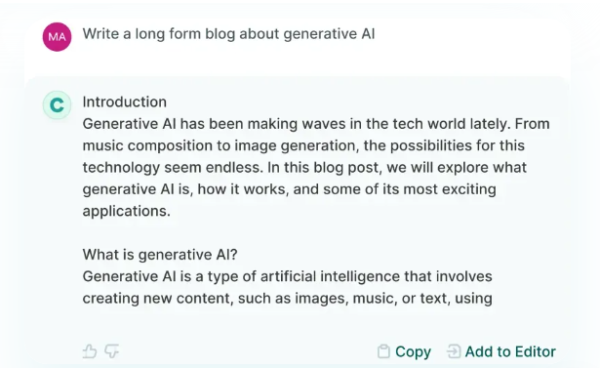Viewport: 600px width, 368px height.
Task: Click the line starting 'Generative AI is a type'
Action: point(287,277)
